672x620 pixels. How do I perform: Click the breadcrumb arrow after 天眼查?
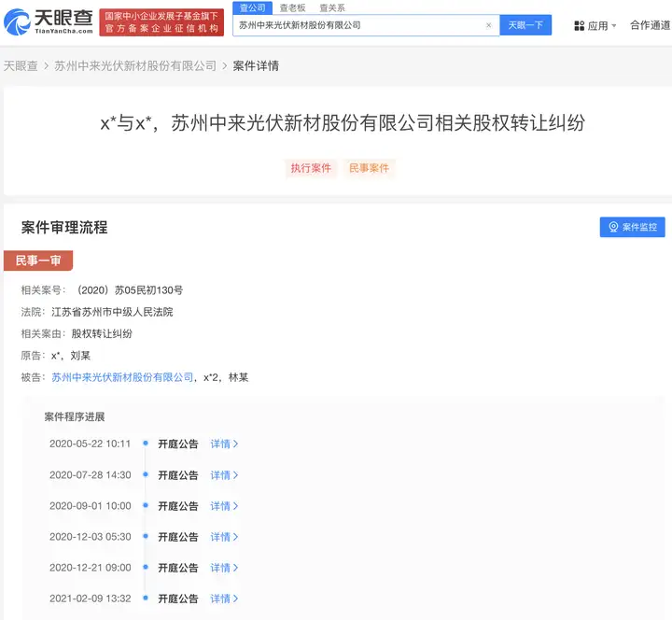[47, 66]
